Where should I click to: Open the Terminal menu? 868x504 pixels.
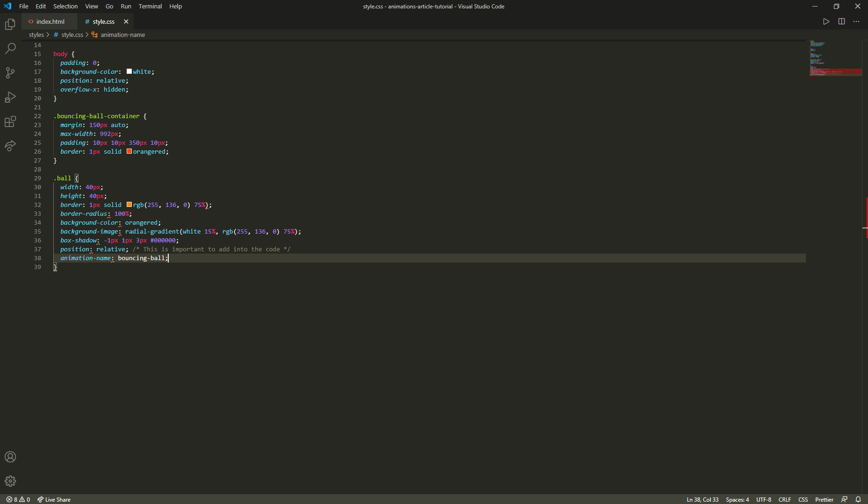(150, 6)
